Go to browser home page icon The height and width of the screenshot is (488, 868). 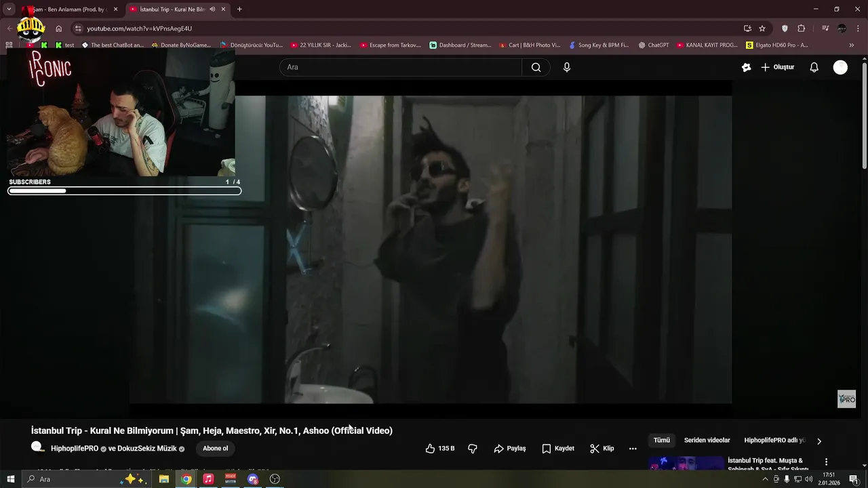[59, 28]
